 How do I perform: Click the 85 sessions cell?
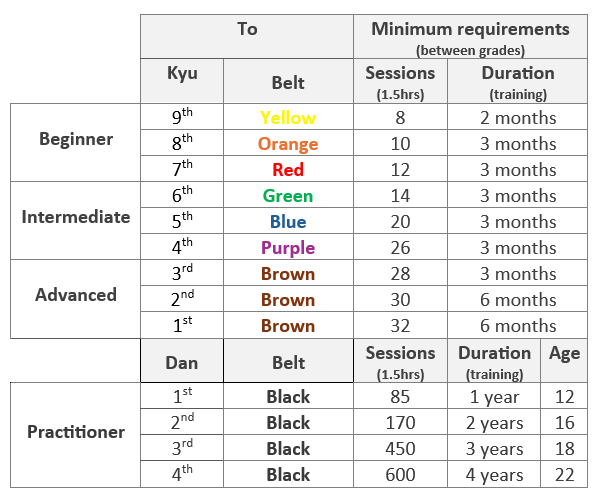[400, 396]
